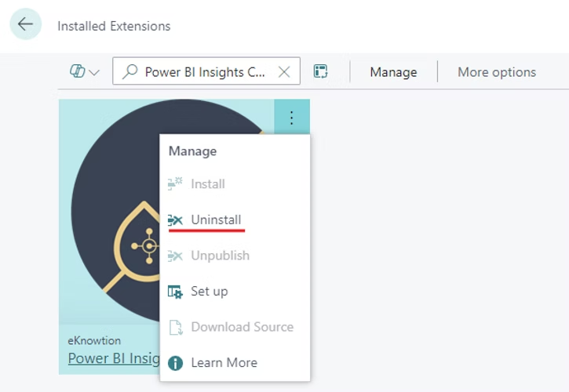The width and height of the screenshot is (569, 392).
Task: Clear the search text with the X
Action: [284, 72]
